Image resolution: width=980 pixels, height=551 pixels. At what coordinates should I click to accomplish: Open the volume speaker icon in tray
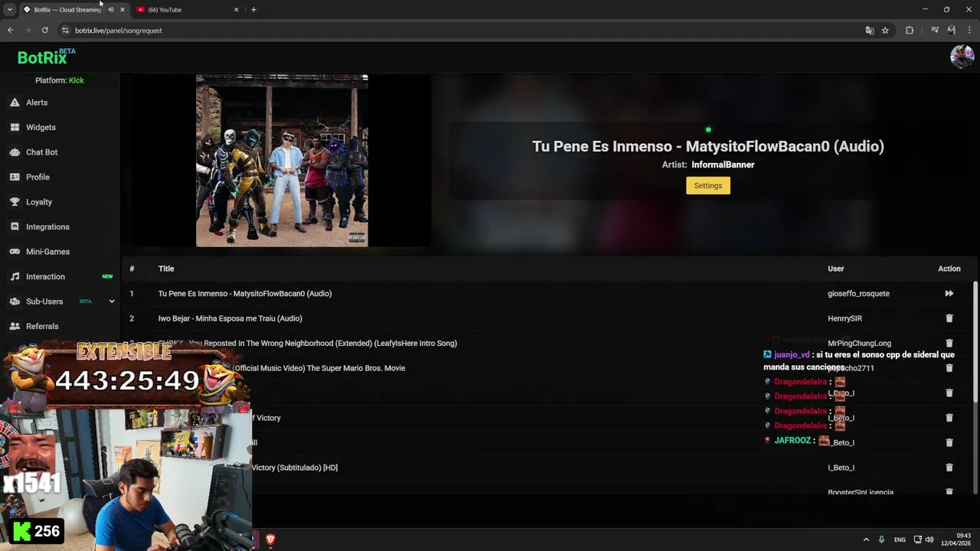(x=929, y=540)
